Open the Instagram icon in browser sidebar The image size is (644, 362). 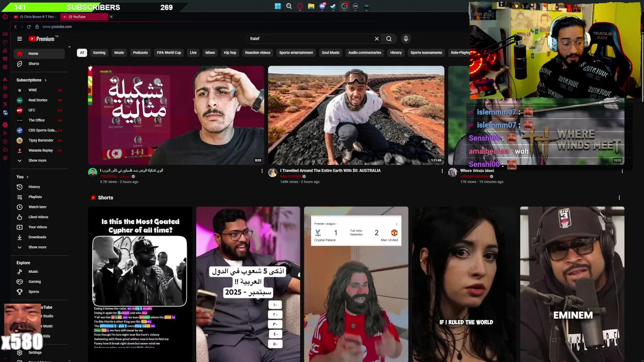[5, 96]
